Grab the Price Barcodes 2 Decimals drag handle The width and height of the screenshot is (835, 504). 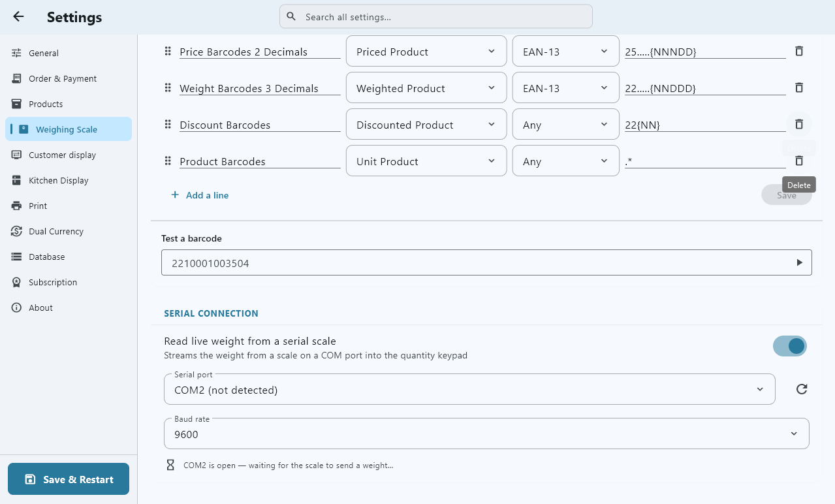point(168,51)
